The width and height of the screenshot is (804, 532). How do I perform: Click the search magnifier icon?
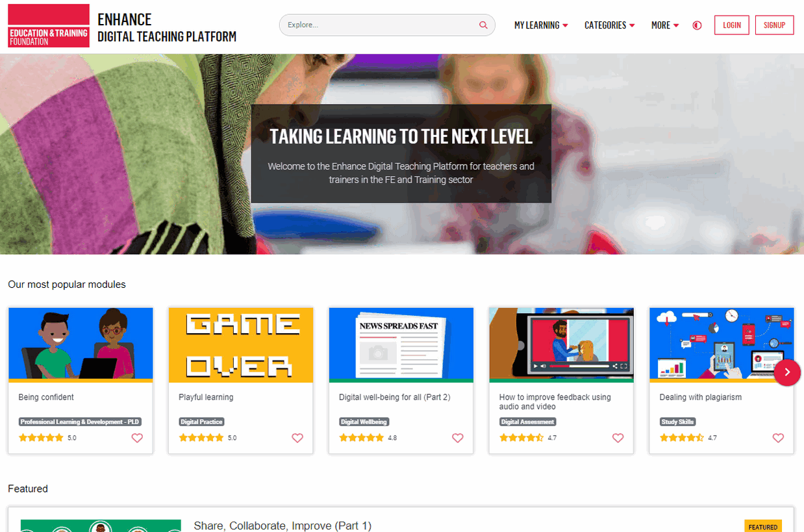pos(483,25)
